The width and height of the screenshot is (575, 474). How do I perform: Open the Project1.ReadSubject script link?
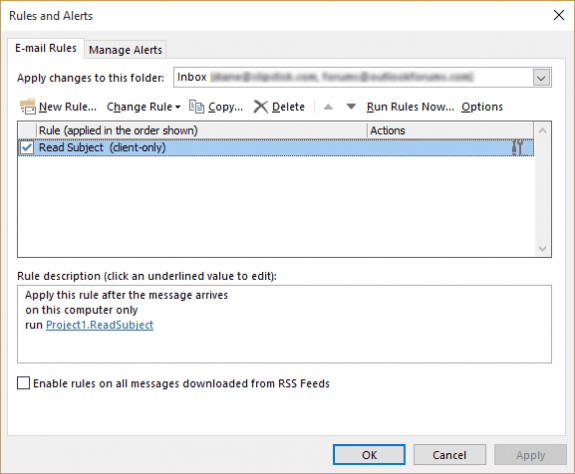click(100, 325)
